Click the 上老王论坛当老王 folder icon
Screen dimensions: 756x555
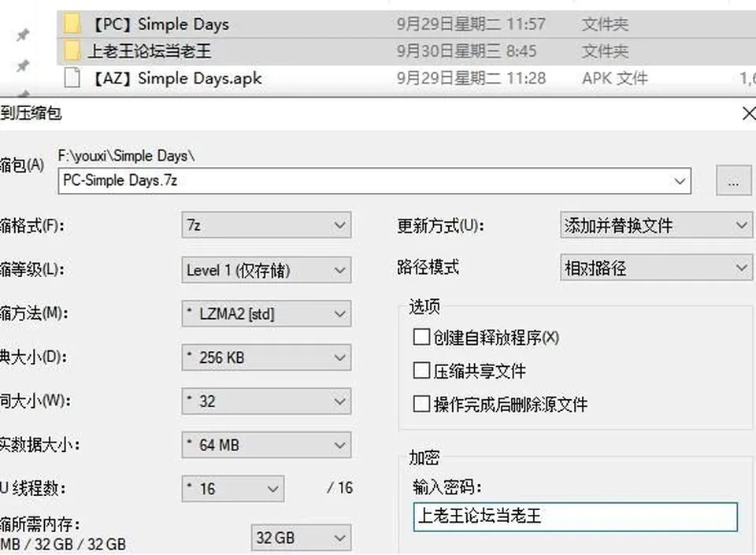click(x=72, y=50)
